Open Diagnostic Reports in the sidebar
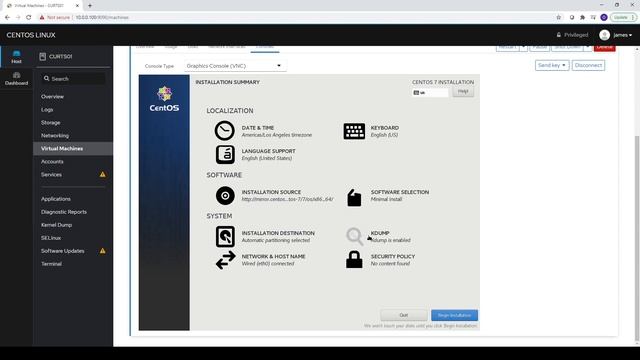640x360 pixels. (64, 212)
